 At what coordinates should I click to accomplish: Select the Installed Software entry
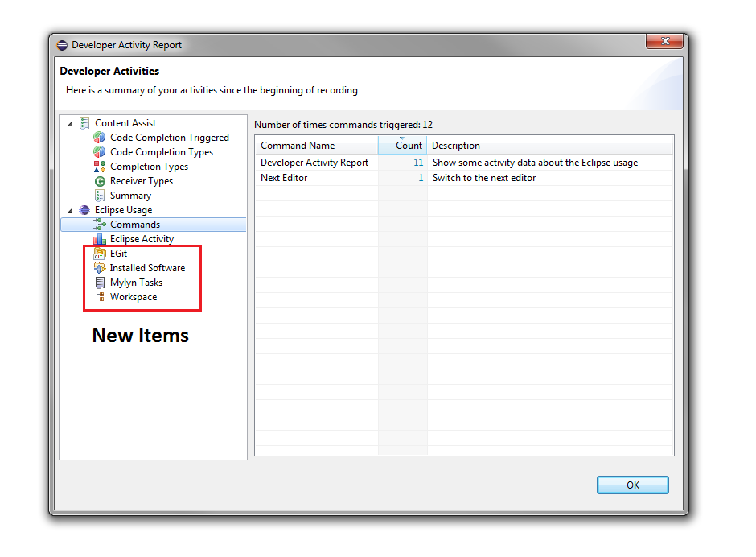147,268
